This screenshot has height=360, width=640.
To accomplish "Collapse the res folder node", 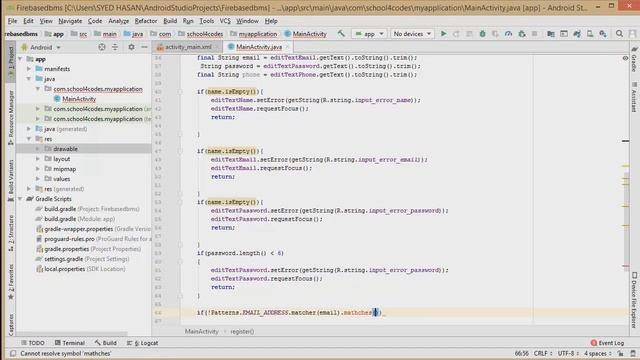I will pyautogui.click(x=29, y=139).
